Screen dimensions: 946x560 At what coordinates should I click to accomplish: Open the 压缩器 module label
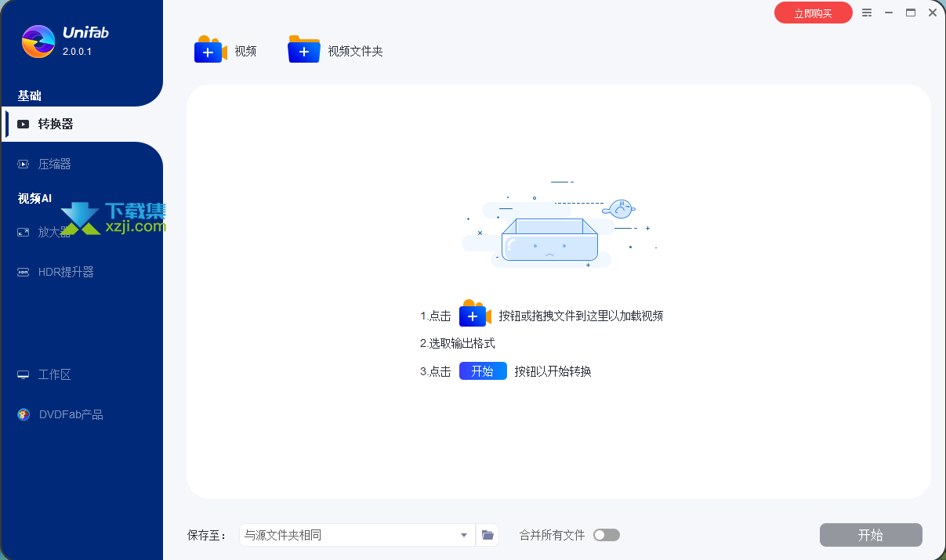click(x=55, y=164)
